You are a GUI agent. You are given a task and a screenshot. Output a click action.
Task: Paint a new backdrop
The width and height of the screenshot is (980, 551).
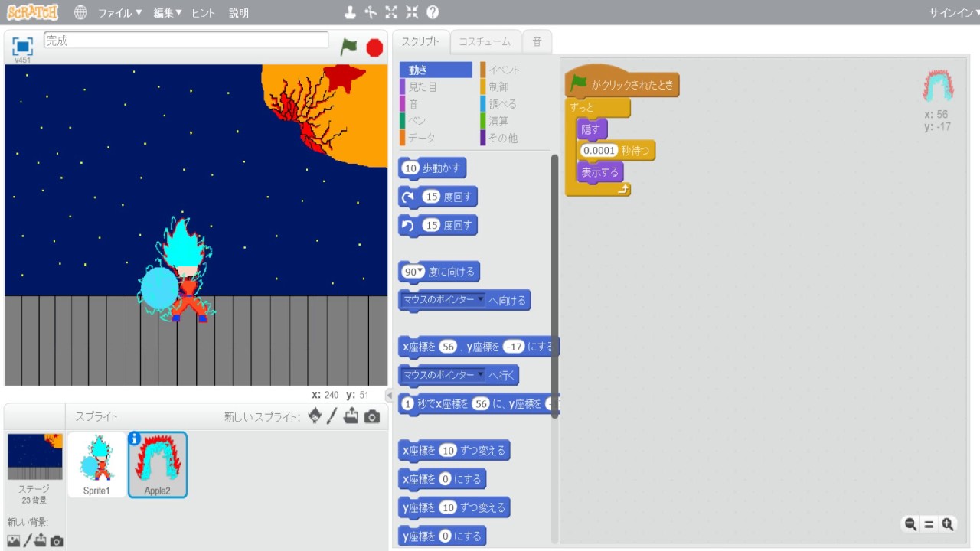[28, 541]
